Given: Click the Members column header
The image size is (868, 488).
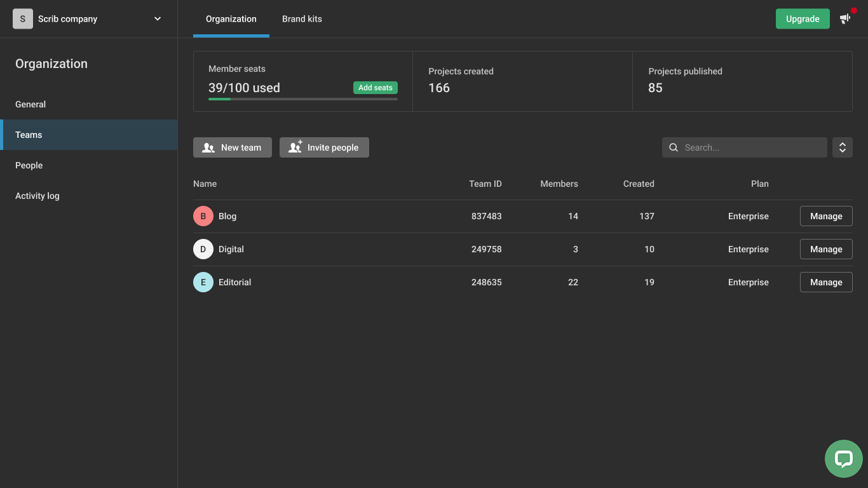Looking at the screenshot, I should pos(559,184).
